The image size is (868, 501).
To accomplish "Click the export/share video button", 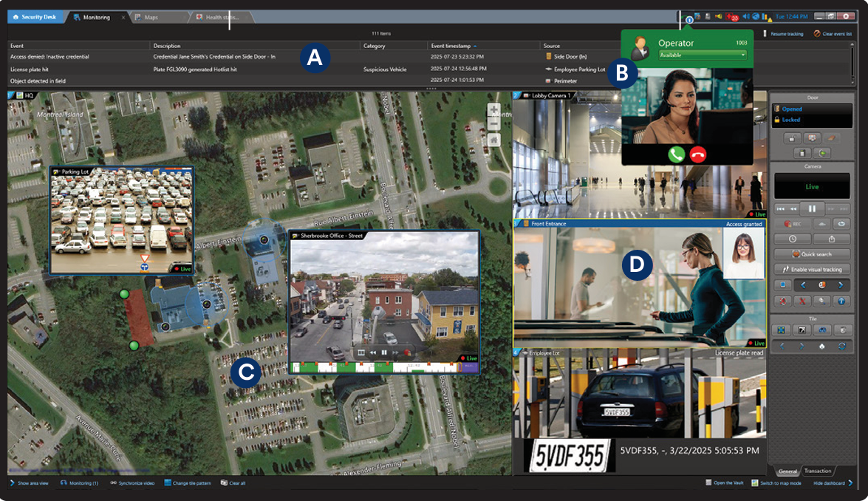I will (832, 239).
